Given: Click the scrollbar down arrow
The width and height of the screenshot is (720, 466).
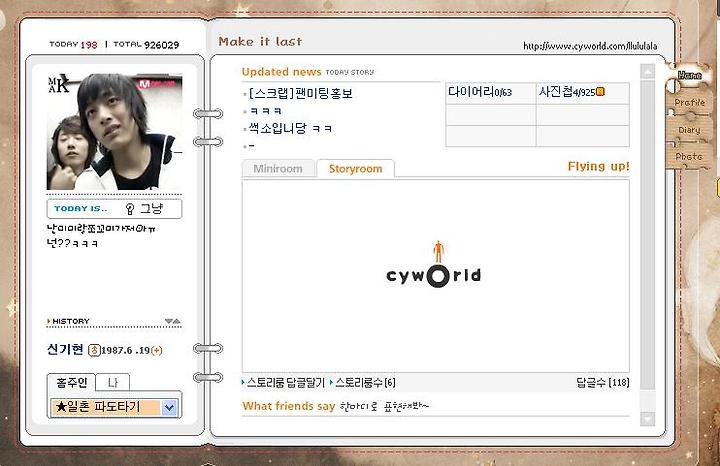Looking at the screenshot, I should (648, 418).
